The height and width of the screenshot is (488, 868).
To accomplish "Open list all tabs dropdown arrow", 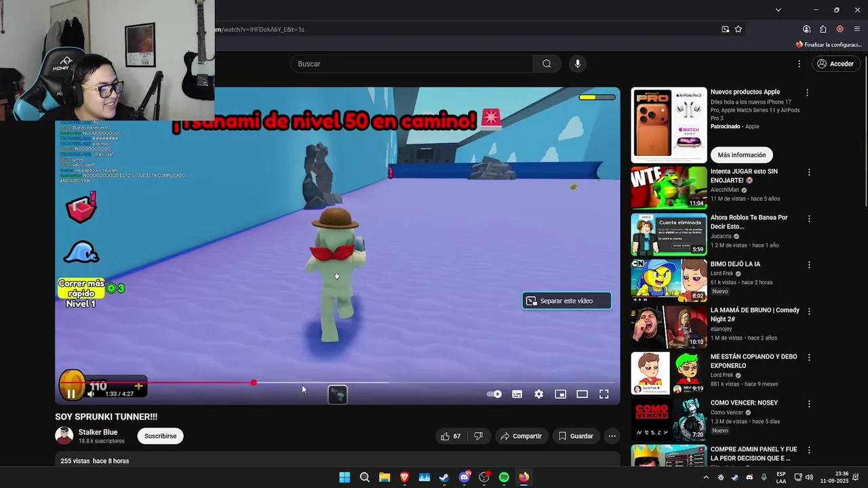I will [778, 9].
